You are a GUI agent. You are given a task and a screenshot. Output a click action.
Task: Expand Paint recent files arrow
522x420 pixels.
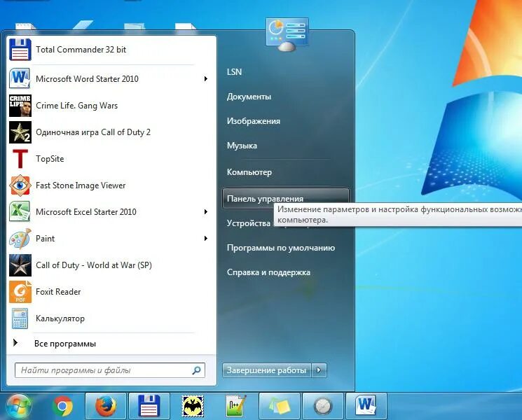[x=206, y=239]
